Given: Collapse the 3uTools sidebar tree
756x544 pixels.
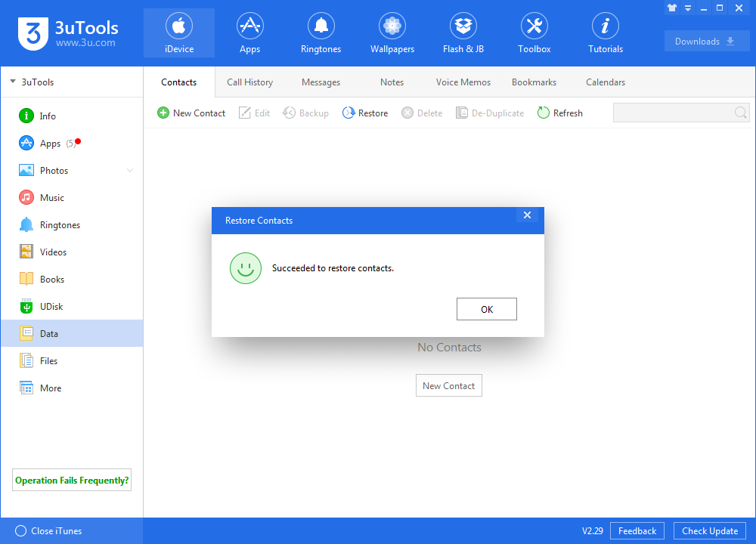Looking at the screenshot, I should tap(13, 82).
